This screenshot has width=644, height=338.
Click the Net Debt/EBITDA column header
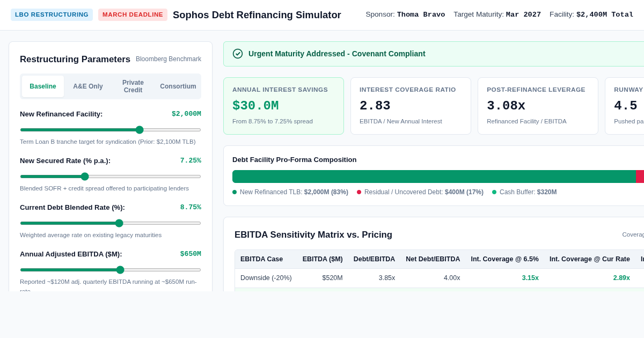[x=433, y=259]
